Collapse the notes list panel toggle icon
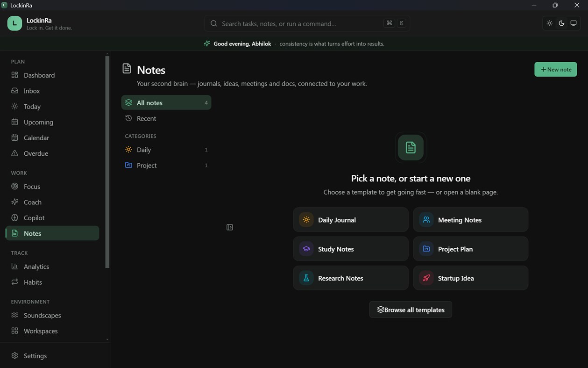Image resolution: width=588 pixels, height=368 pixels. coord(230,227)
